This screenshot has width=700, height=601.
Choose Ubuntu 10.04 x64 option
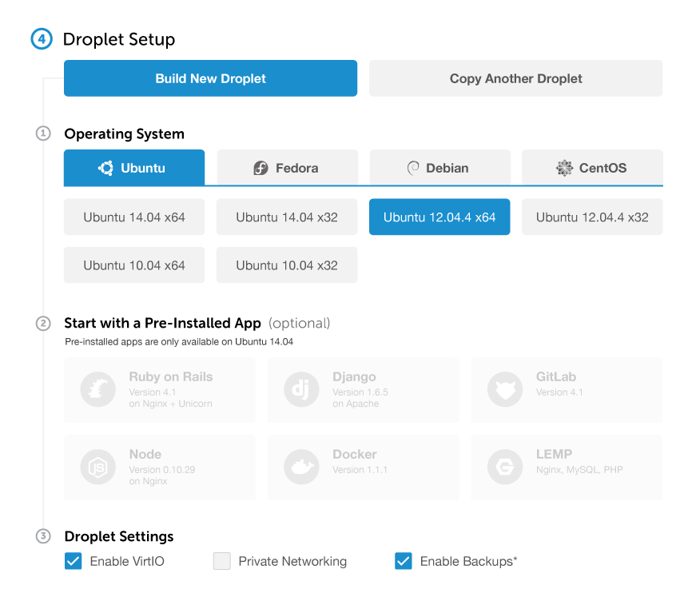(x=134, y=265)
